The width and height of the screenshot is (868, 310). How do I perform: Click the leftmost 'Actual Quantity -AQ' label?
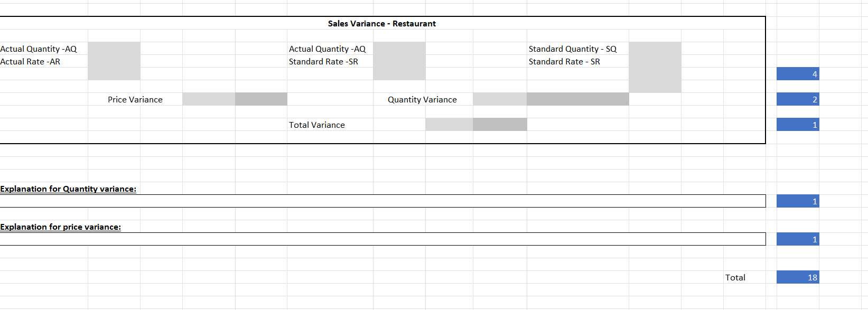point(39,49)
